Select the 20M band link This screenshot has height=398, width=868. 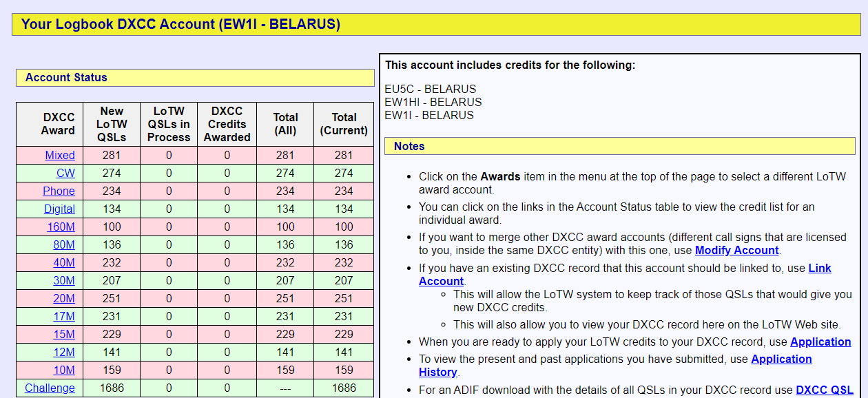pos(64,299)
